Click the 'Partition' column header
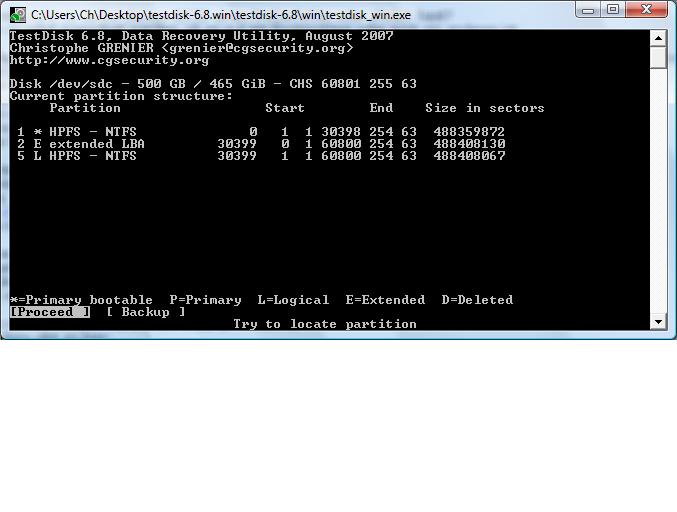The width and height of the screenshot is (677, 512). coord(85,108)
